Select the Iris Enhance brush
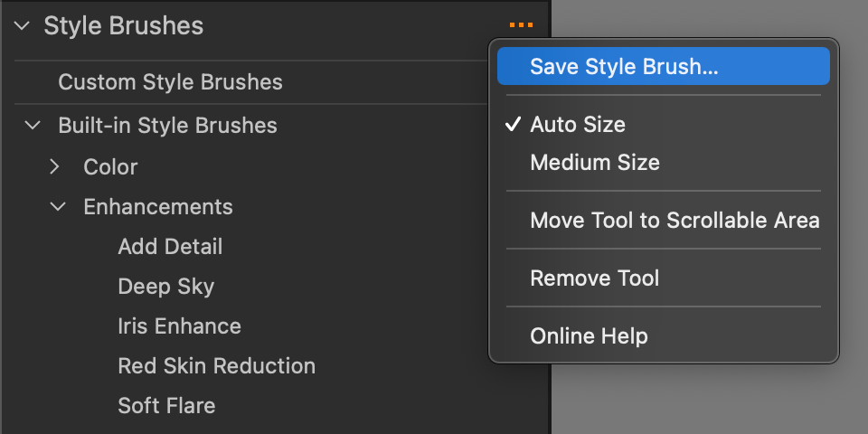Viewport: 868px width, 434px height. pos(179,326)
